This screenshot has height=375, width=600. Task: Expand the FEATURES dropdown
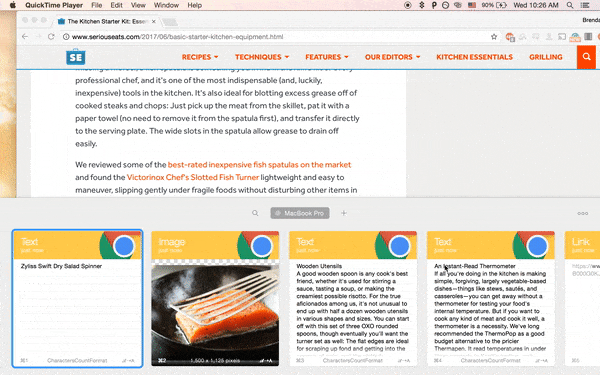tap(327, 57)
